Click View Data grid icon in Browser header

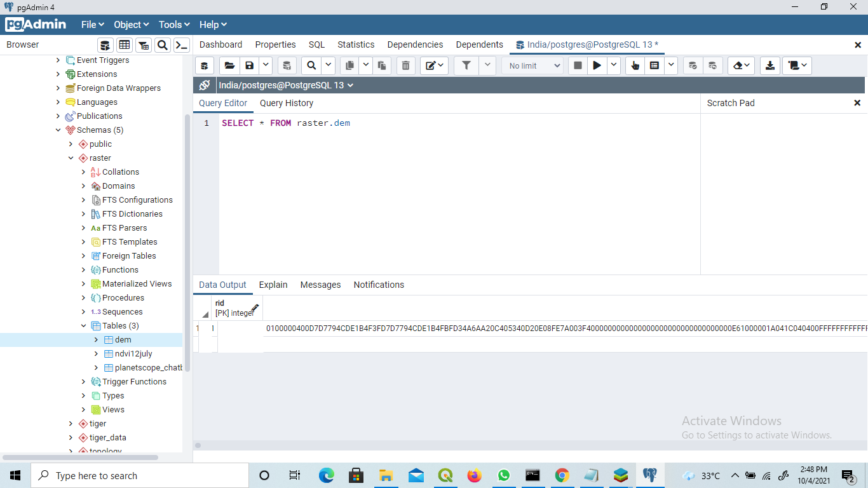tap(125, 44)
